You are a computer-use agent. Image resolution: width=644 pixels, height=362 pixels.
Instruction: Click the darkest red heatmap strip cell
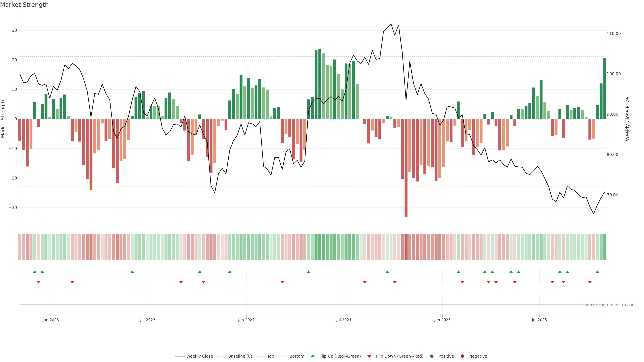pos(406,247)
